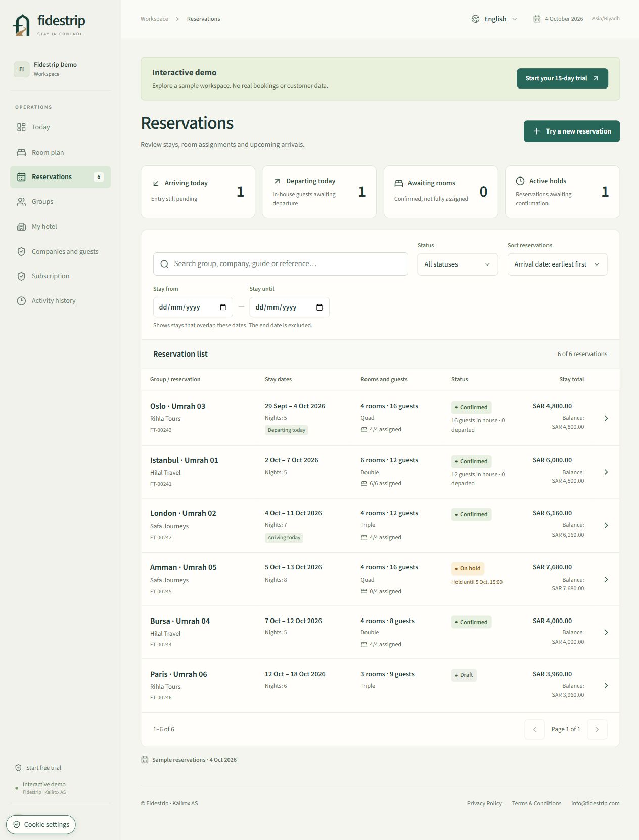Screen dimensions: 639x840
Task: Click the Active holds clock icon
Action: 520,181
